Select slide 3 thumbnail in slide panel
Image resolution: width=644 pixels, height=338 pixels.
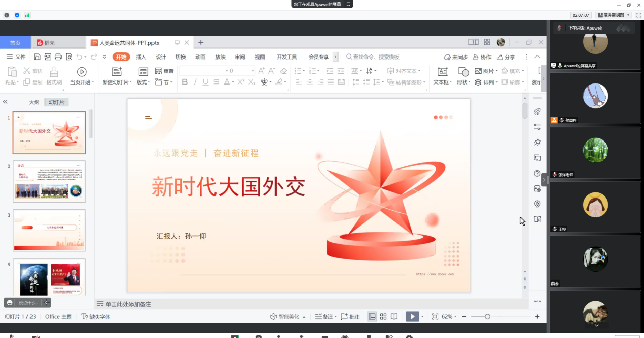pyautogui.click(x=49, y=230)
